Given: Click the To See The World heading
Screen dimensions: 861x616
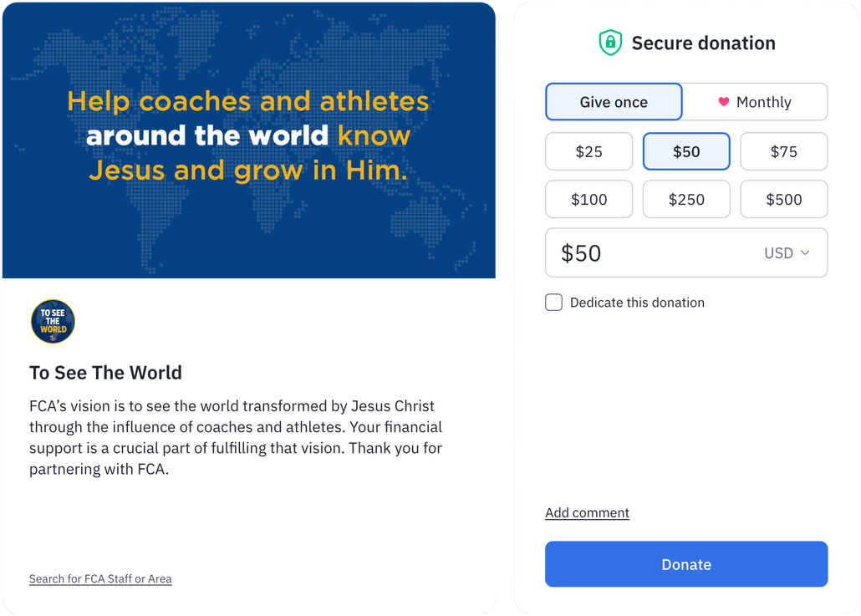Looking at the screenshot, I should [x=105, y=373].
